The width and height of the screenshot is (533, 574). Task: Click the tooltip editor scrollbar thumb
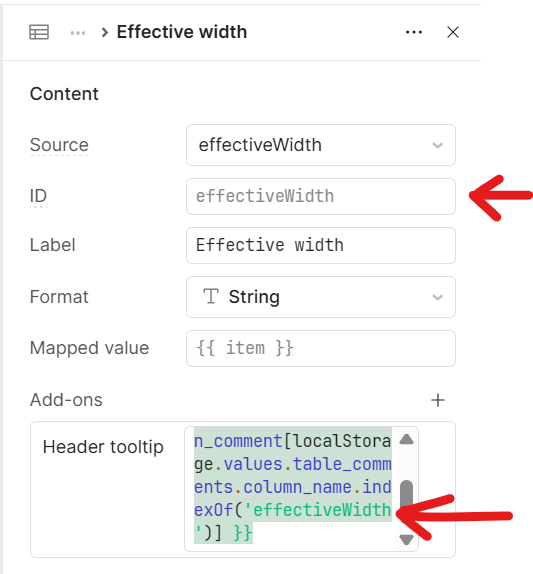(406, 495)
